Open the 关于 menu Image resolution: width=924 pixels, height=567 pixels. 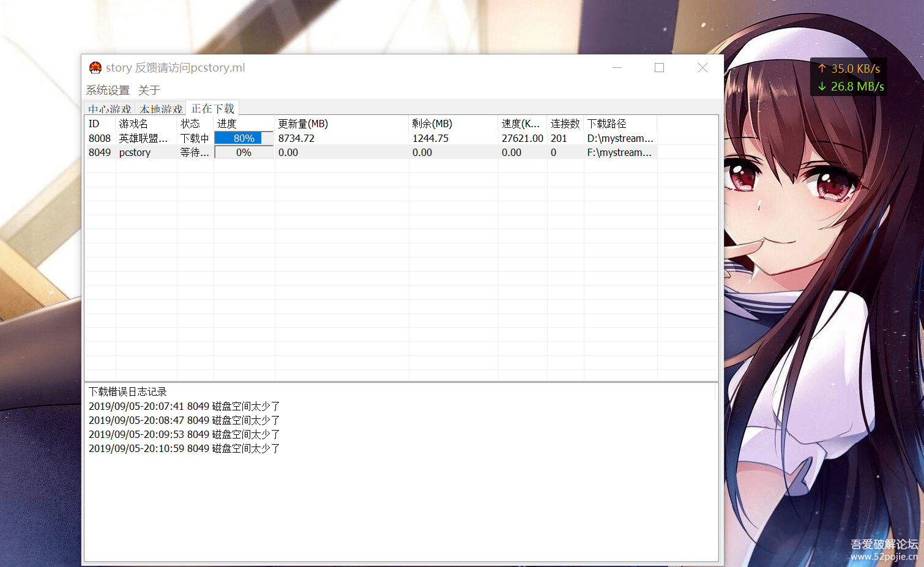pos(149,90)
